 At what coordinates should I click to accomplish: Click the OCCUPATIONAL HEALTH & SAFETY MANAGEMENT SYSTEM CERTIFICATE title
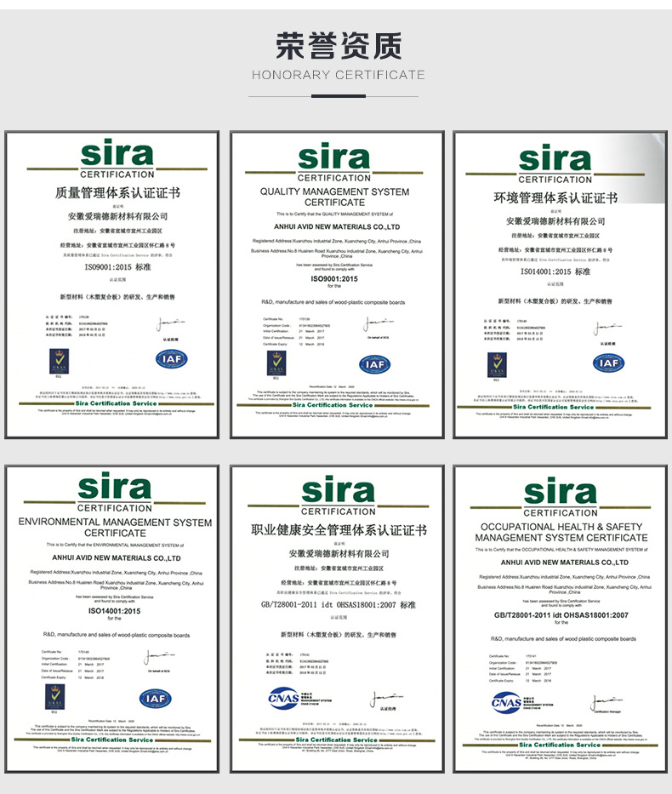click(561, 532)
